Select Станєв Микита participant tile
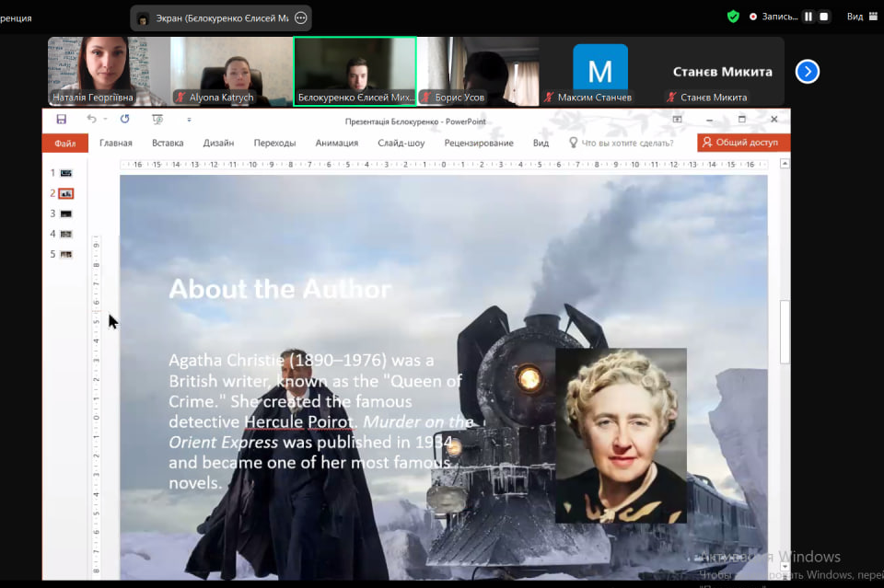This screenshot has width=884, height=588. click(x=723, y=72)
